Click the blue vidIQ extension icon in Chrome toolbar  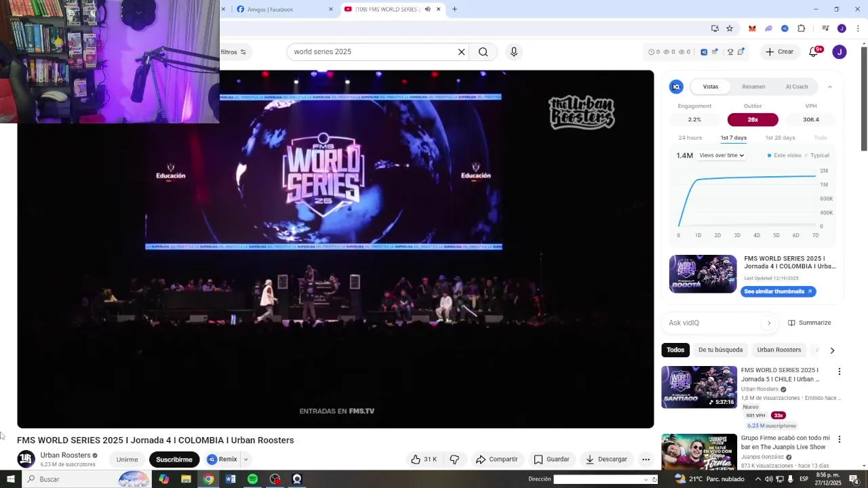pos(785,28)
